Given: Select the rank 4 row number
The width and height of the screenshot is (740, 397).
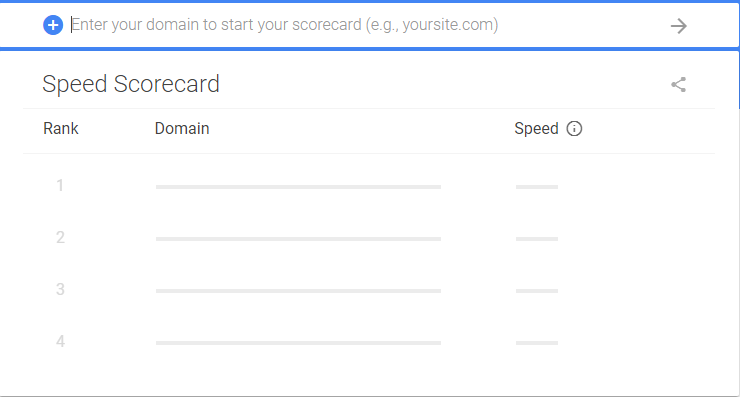Looking at the screenshot, I should coord(60,341).
